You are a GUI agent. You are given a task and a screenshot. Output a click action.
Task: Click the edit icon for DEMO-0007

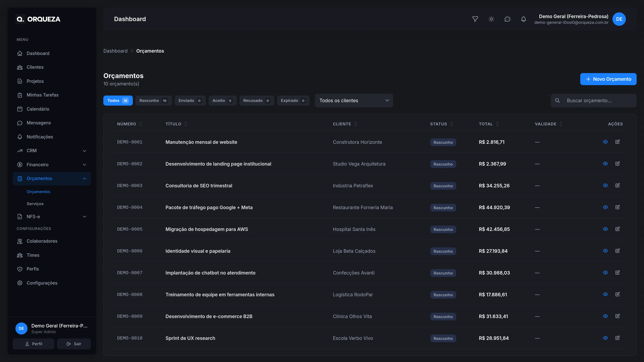(x=618, y=273)
